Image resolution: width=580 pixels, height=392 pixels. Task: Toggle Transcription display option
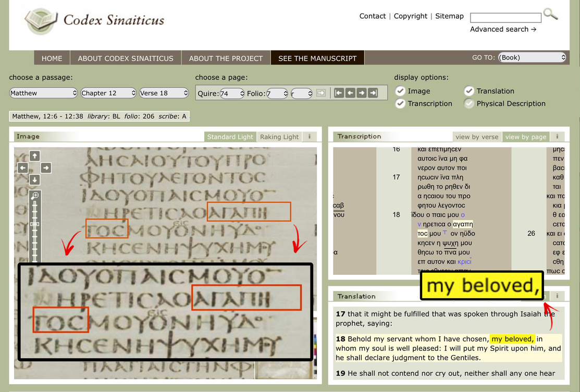pyautogui.click(x=400, y=104)
